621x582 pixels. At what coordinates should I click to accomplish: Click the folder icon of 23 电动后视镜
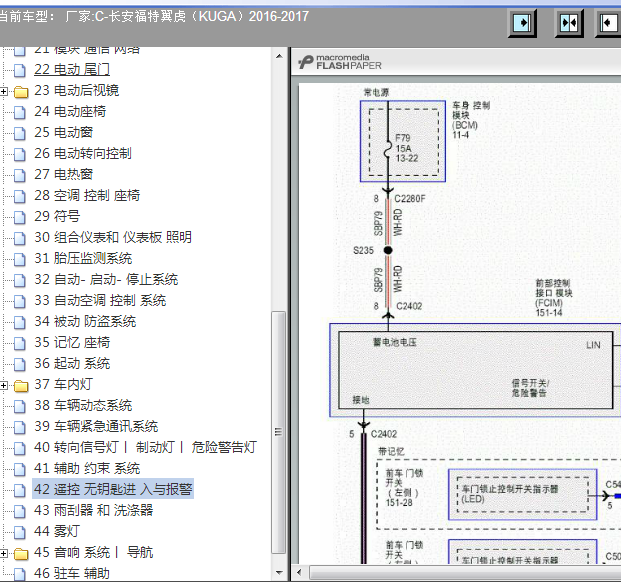tap(21, 92)
